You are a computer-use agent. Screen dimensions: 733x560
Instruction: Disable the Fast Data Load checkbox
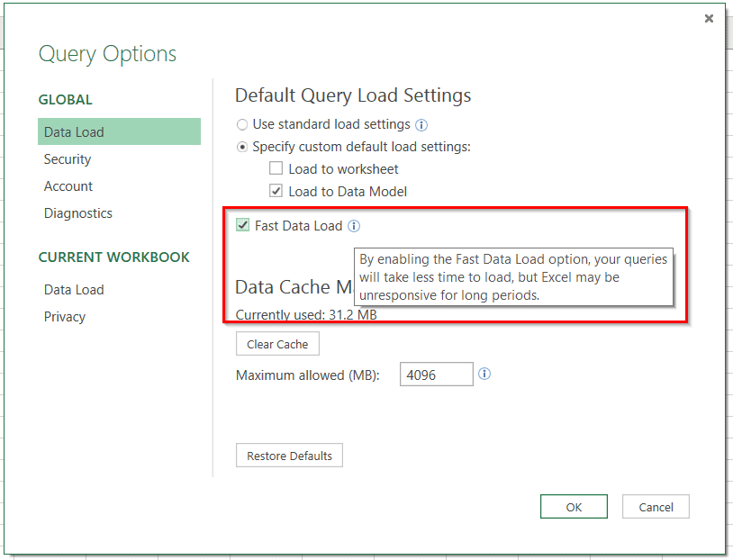(242, 226)
